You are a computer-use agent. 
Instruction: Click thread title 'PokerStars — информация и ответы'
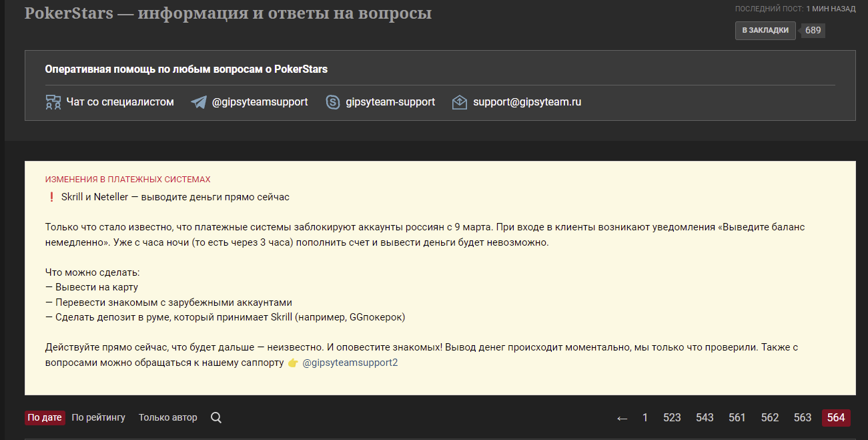pos(228,13)
